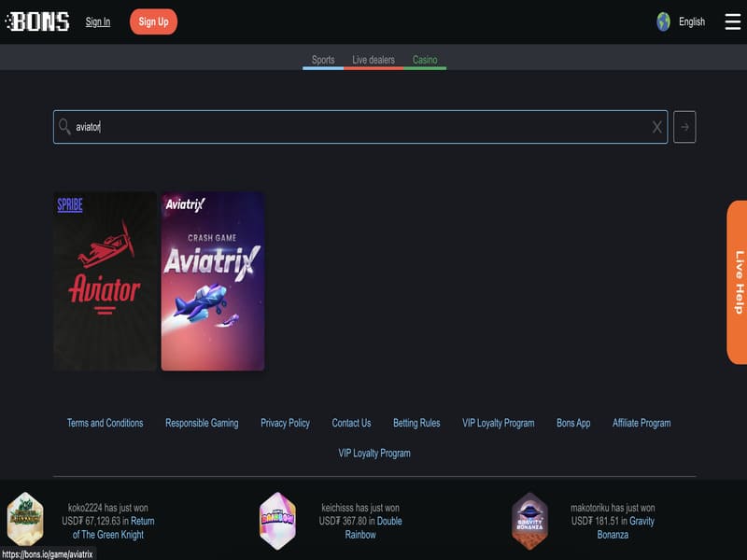Open Responsible Gaming page
Screen dimensions: 747x560
(202, 423)
